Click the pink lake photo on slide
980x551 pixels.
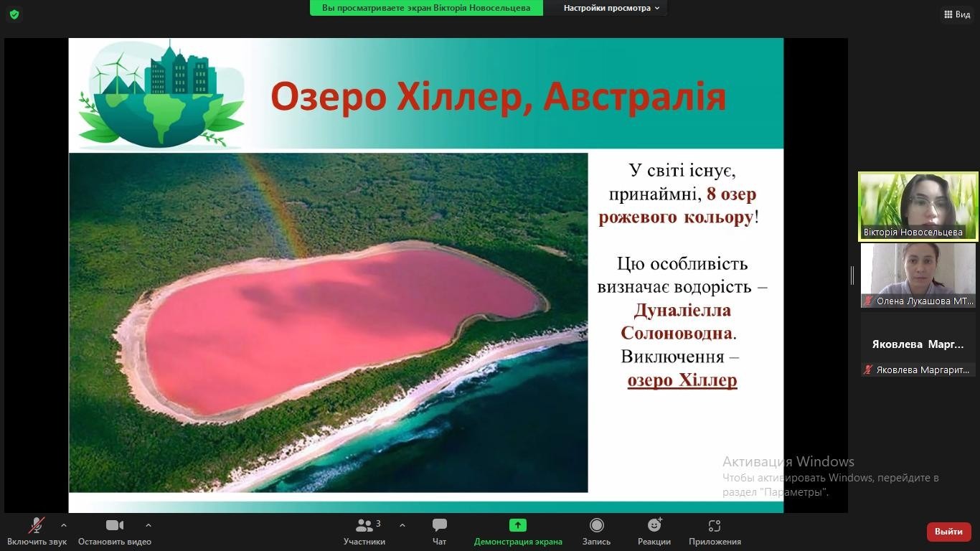[x=329, y=322]
